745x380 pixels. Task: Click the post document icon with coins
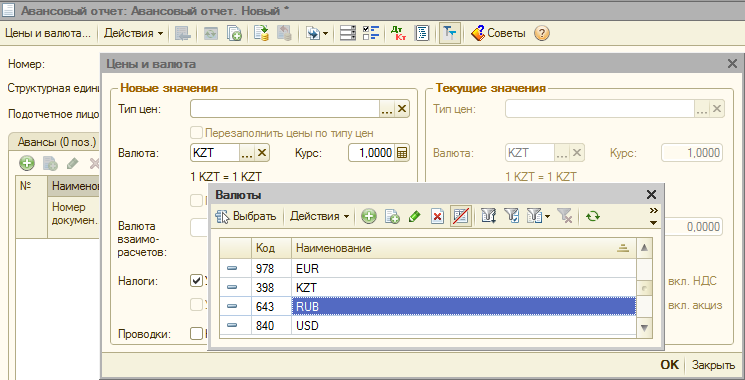(261, 33)
